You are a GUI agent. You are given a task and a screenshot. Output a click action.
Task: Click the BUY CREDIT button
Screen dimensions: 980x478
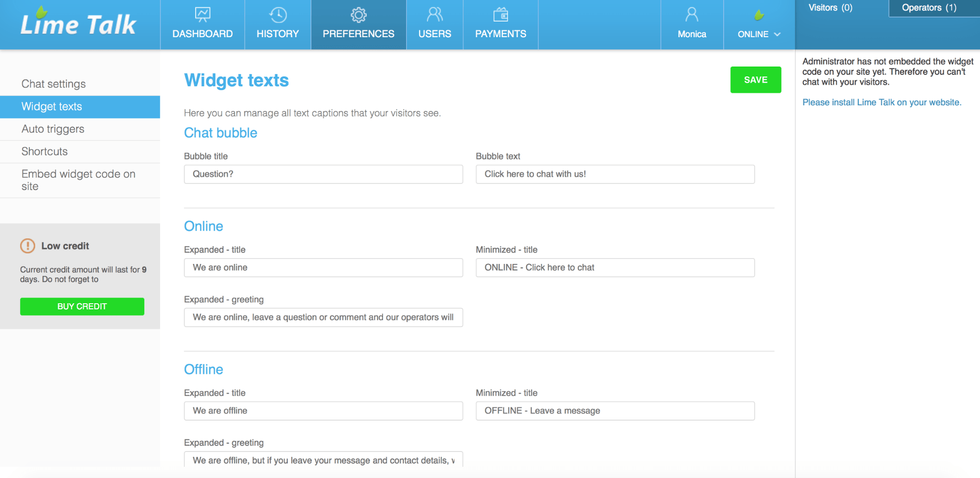(82, 306)
